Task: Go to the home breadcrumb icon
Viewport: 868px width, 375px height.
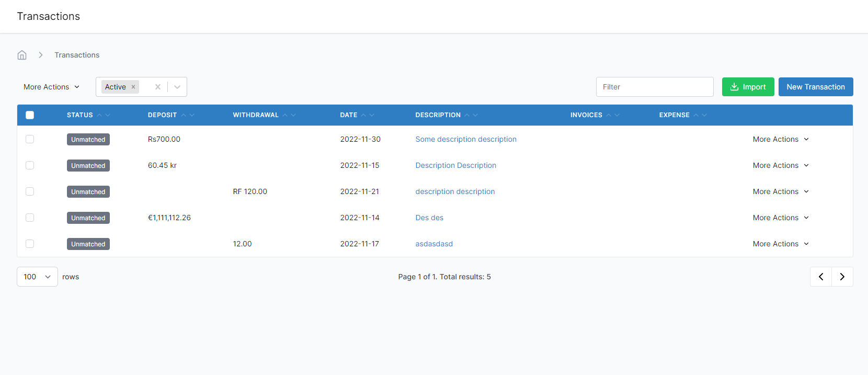Action: [22, 55]
